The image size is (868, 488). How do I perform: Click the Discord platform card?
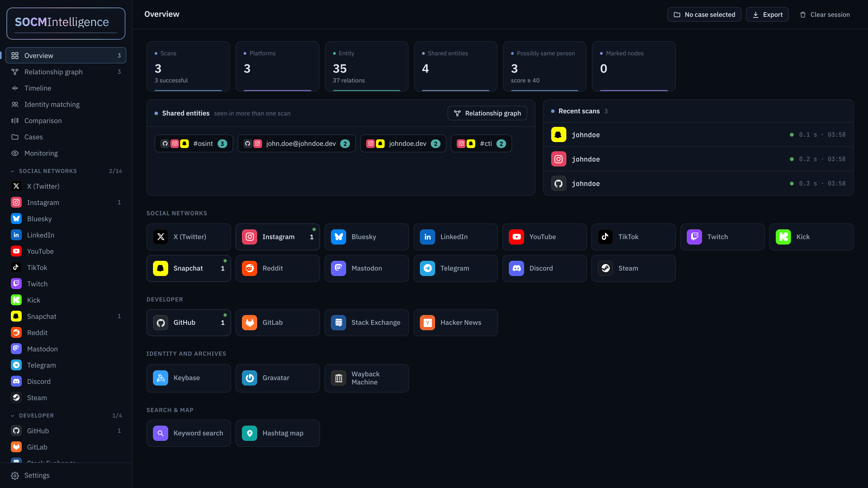click(x=544, y=268)
